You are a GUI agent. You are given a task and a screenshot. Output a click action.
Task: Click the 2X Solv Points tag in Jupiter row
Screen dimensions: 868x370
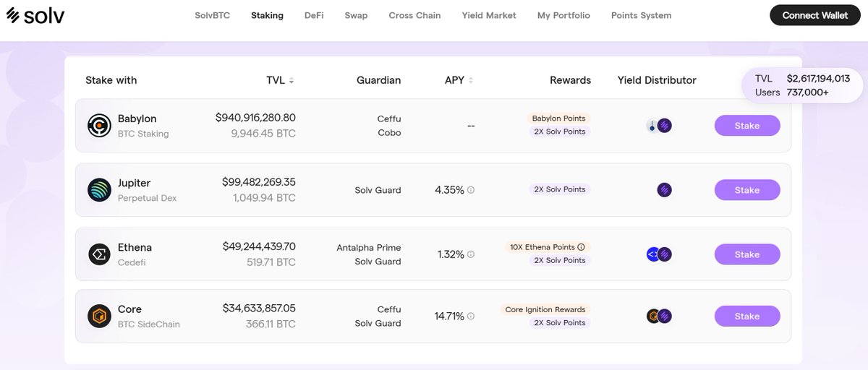[559, 189]
